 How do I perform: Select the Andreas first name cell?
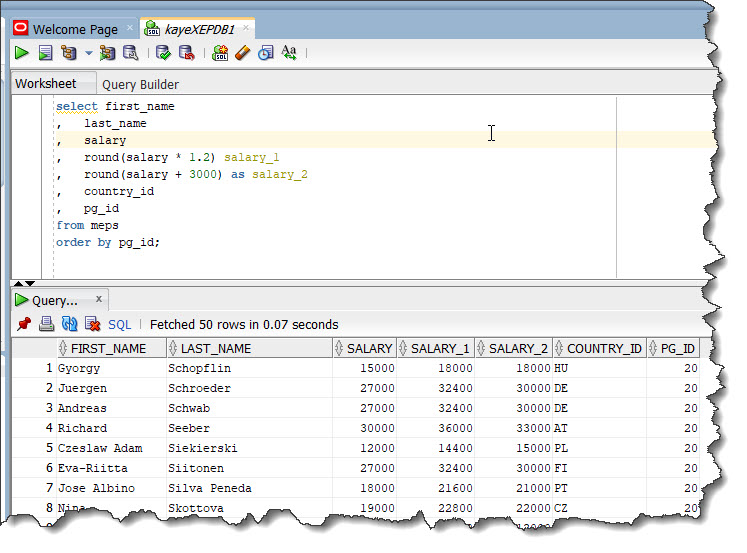111,408
